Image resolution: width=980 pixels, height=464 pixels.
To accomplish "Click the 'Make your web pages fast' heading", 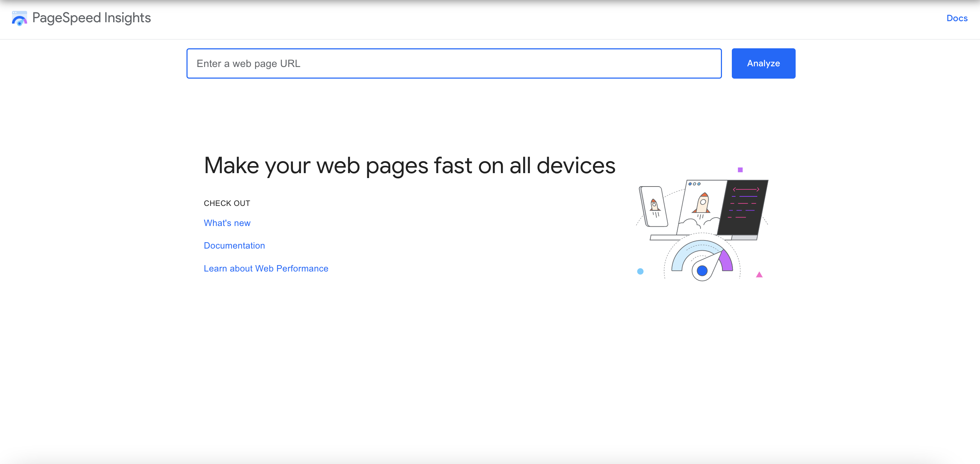I will (409, 166).
